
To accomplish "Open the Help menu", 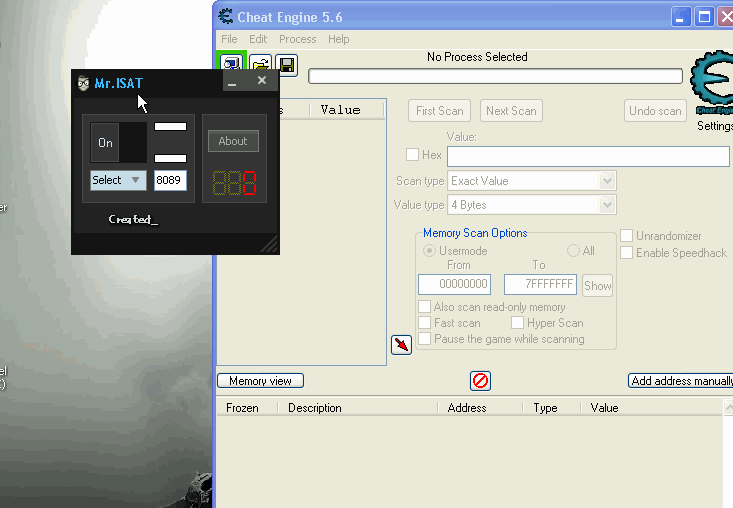I will click(338, 39).
